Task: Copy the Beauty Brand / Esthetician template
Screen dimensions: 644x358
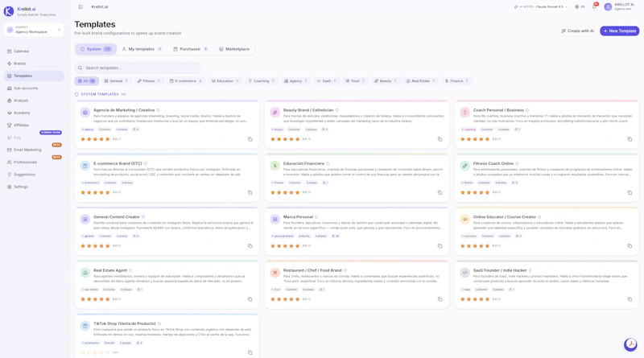Action: [440, 139]
